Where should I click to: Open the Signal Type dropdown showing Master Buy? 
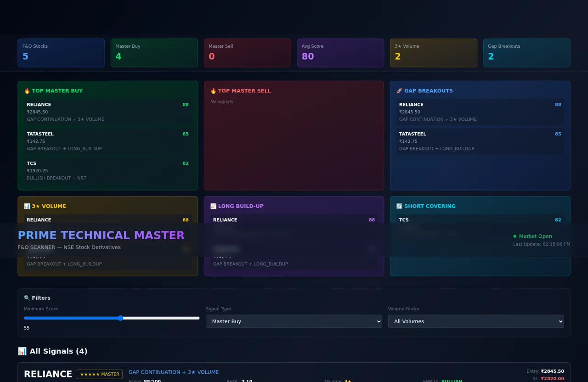294,321
